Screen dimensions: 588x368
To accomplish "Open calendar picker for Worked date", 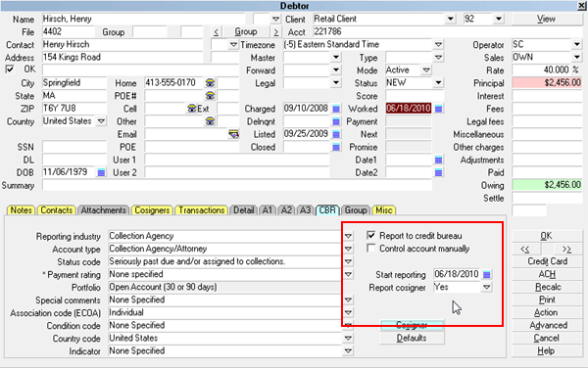I will point(438,109).
